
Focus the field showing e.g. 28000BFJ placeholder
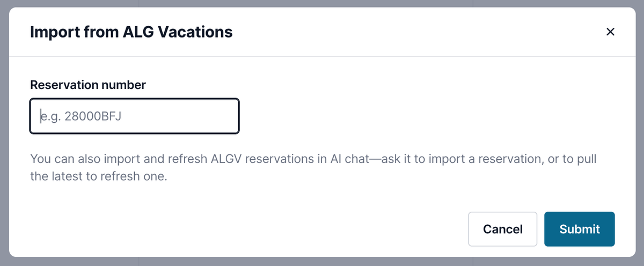pos(134,116)
